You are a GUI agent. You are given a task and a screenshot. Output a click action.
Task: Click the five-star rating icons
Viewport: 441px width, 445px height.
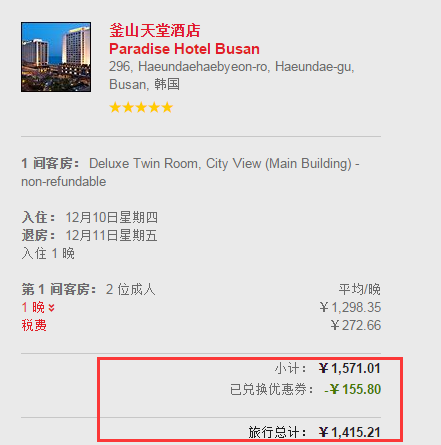141,108
